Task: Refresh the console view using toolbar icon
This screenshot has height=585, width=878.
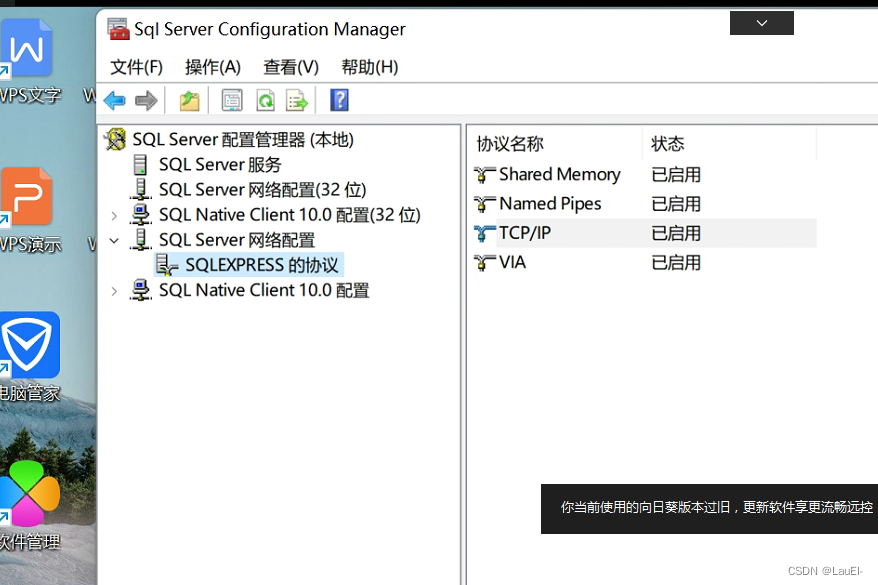Action: [x=265, y=100]
